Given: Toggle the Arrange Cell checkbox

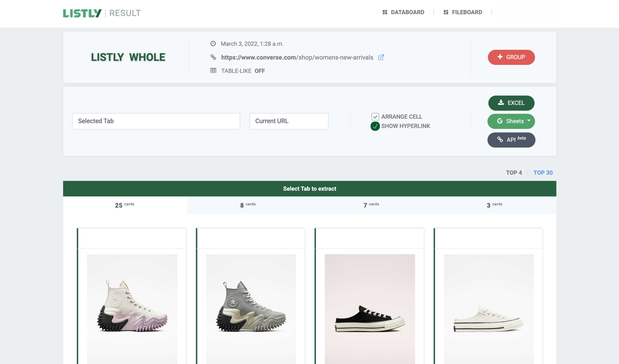Looking at the screenshot, I should click(x=375, y=117).
